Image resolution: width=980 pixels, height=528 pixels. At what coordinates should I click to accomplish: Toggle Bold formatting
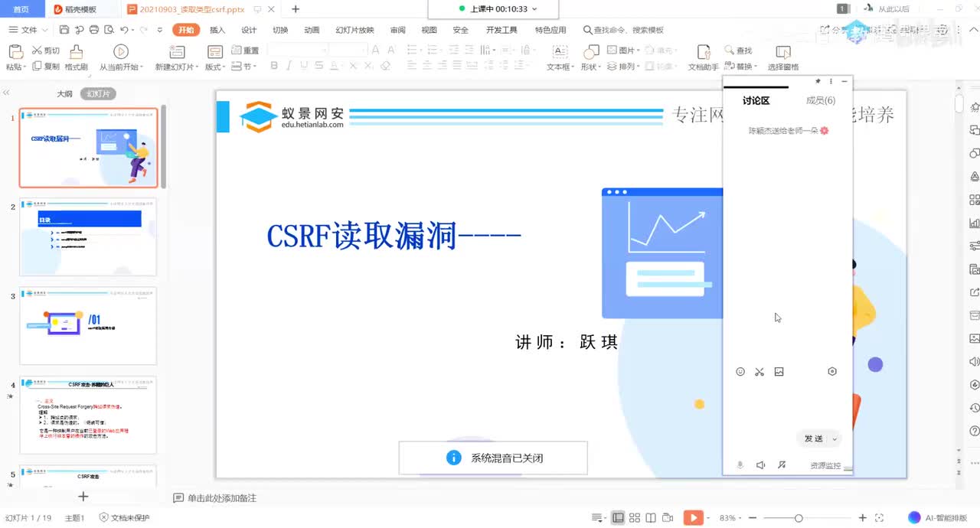click(x=273, y=67)
